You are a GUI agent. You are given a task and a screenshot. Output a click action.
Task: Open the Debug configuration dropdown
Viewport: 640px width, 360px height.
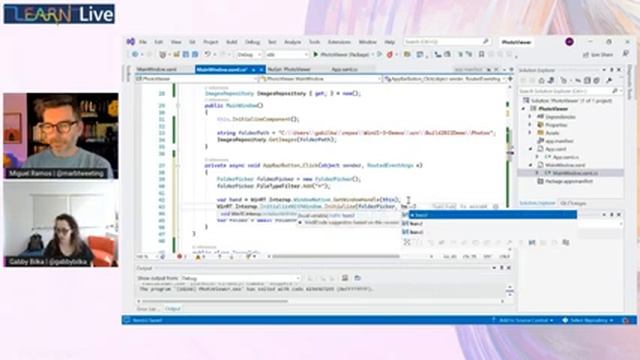[249, 54]
